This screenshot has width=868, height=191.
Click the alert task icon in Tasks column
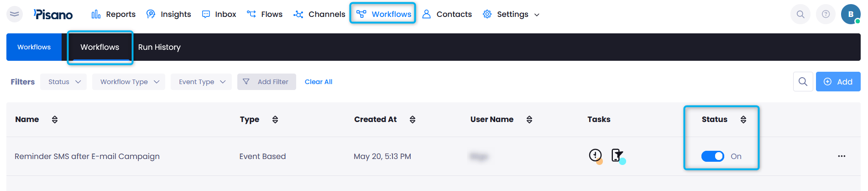pos(595,156)
